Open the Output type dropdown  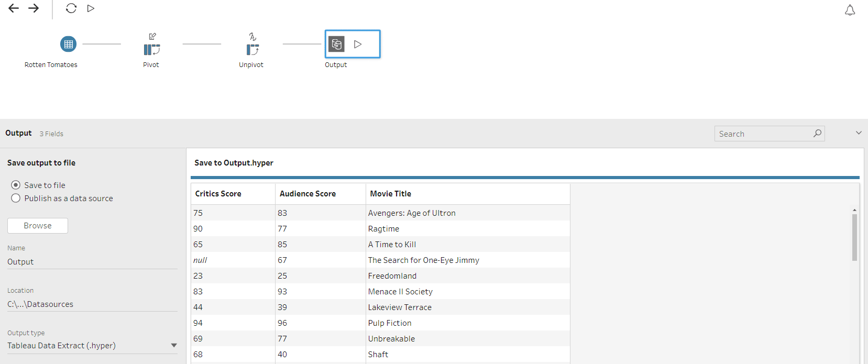[x=92, y=346]
